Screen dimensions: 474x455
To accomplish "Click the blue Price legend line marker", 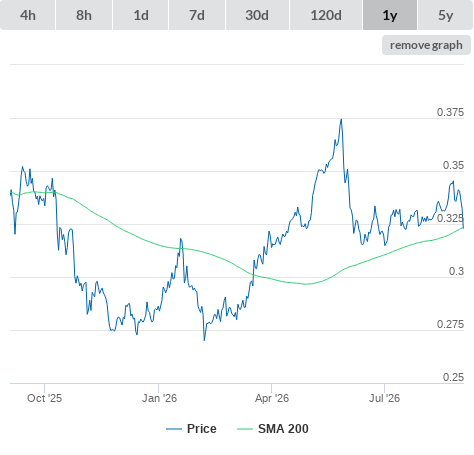I will [174, 429].
